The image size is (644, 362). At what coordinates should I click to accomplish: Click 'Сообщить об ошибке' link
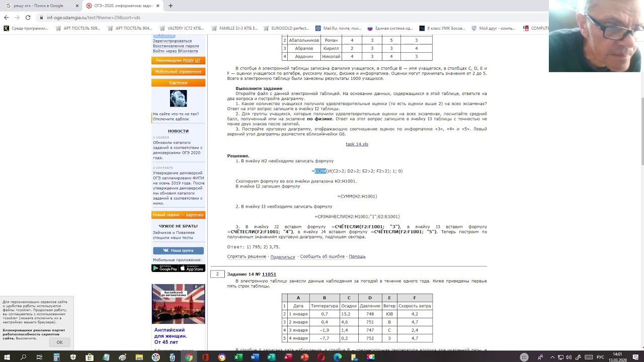click(x=323, y=256)
